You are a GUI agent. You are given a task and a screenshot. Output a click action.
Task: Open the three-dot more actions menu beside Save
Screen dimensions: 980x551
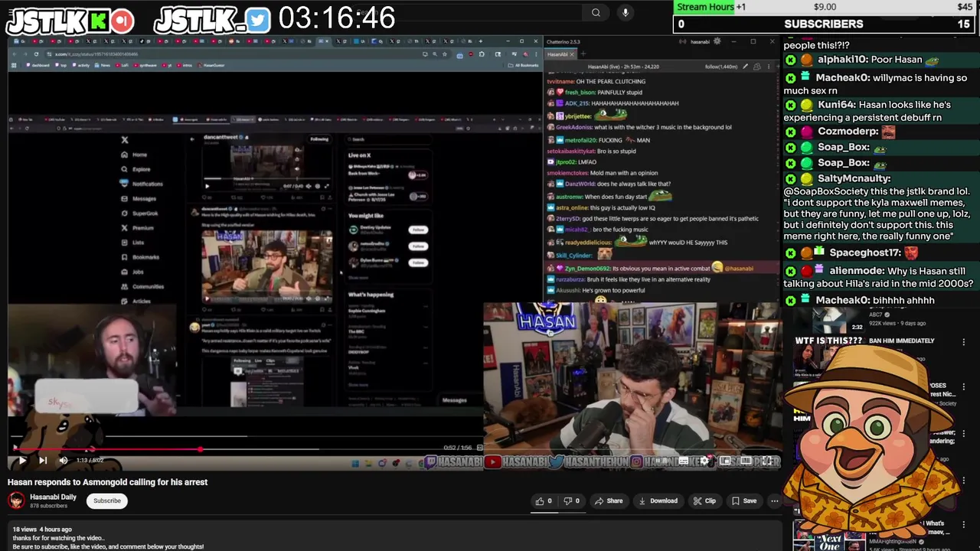pyautogui.click(x=774, y=500)
